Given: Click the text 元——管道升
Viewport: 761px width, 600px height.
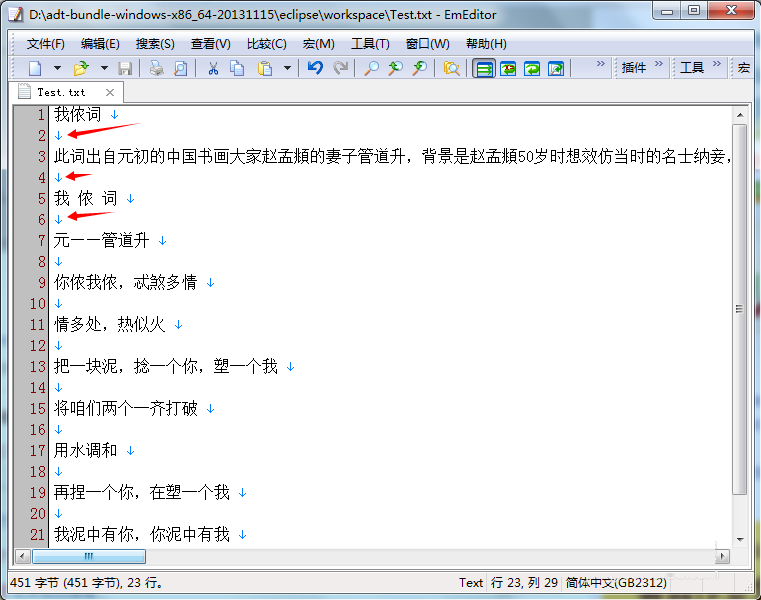Looking at the screenshot, I should [x=101, y=240].
